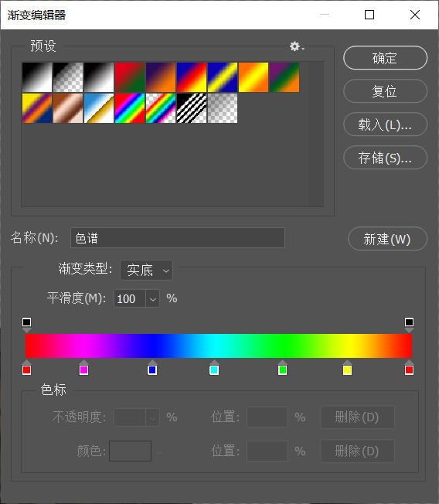
Task: Select the red to green gradient preset
Action: point(130,77)
